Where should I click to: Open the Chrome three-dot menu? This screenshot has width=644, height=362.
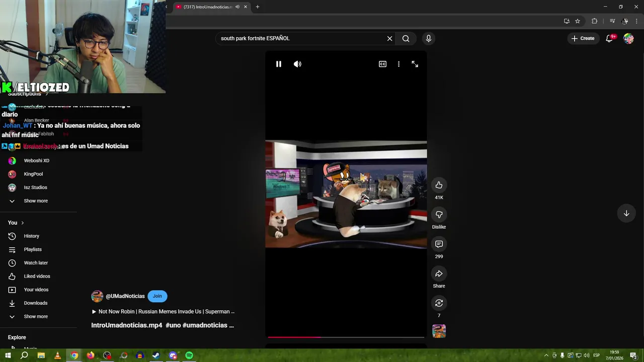pos(637,21)
